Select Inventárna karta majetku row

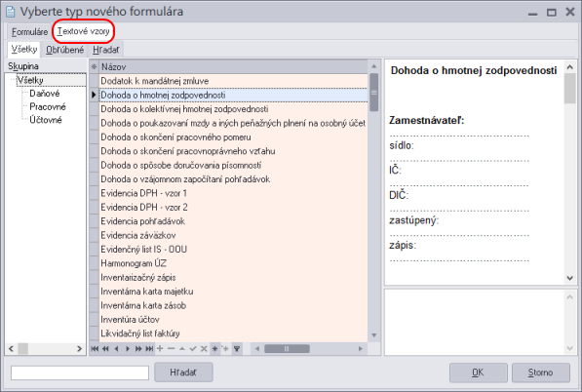click(x=234, y=292)
